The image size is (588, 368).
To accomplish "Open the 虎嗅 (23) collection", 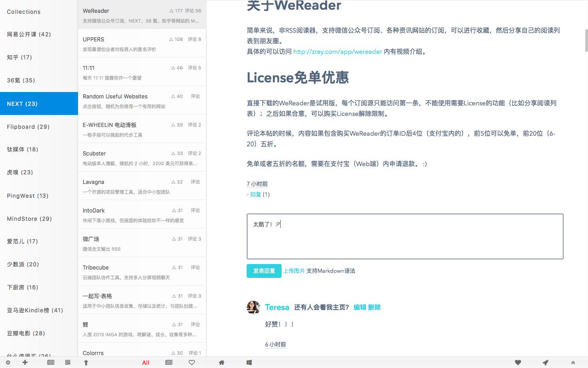I will tap(39, 172).
